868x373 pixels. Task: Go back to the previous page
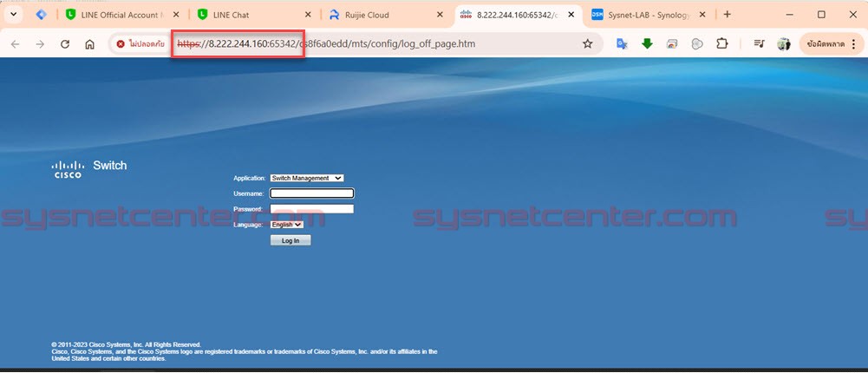(x=15, y=44)
